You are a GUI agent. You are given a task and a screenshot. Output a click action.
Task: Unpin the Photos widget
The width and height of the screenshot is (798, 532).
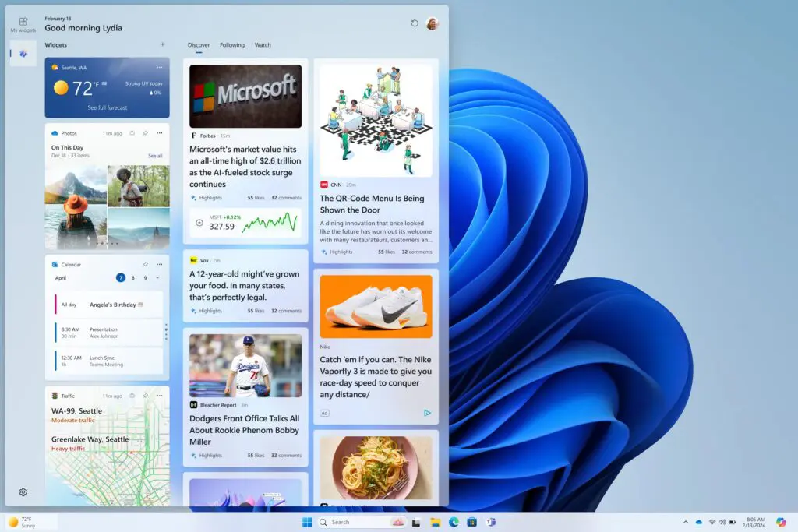pos(145,133)
